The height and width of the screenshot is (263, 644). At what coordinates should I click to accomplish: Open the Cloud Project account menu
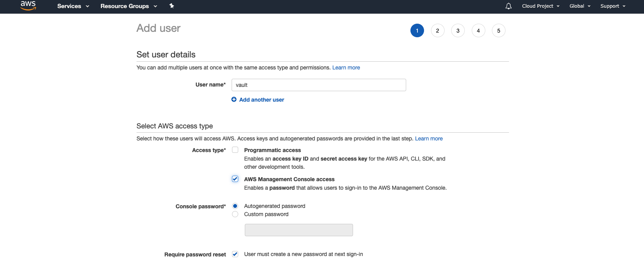540,6
